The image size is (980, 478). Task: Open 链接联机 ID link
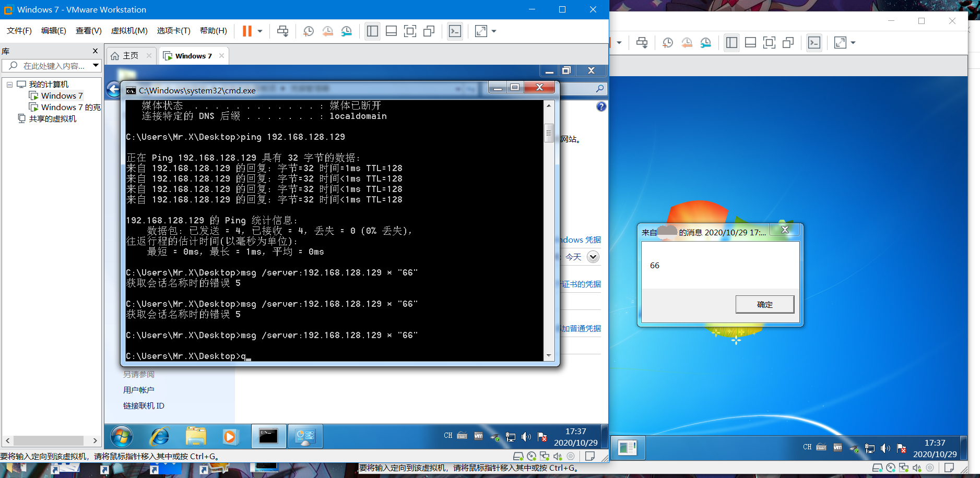pos(144,405)
